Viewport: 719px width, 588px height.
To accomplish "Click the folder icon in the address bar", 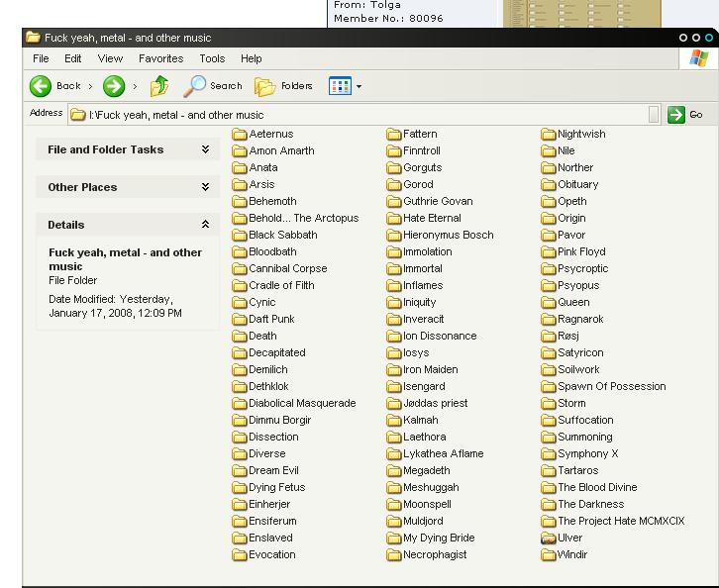I will coord(78,115).
